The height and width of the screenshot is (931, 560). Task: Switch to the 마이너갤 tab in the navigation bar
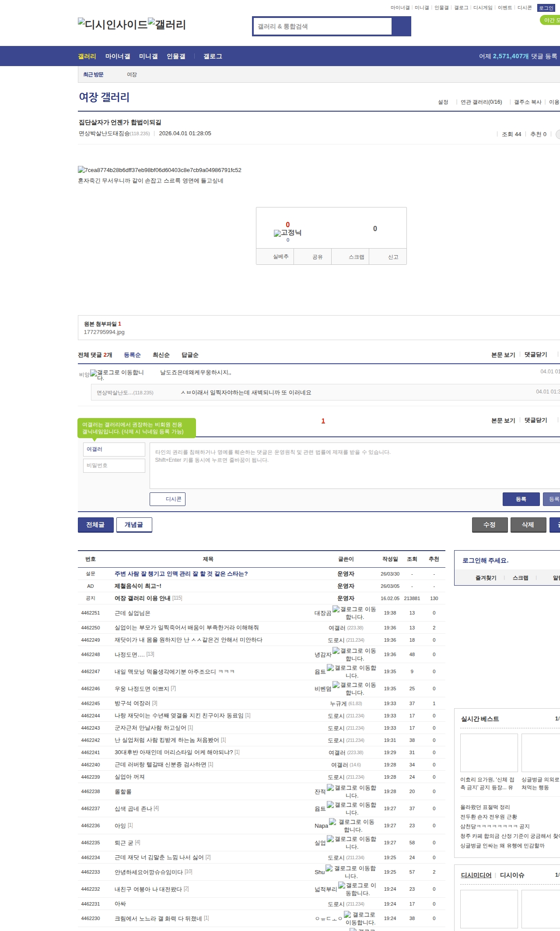(117, 56)
